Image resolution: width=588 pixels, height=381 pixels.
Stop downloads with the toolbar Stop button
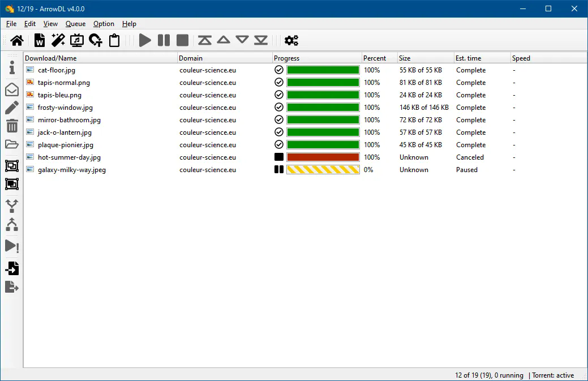[182, 40]
